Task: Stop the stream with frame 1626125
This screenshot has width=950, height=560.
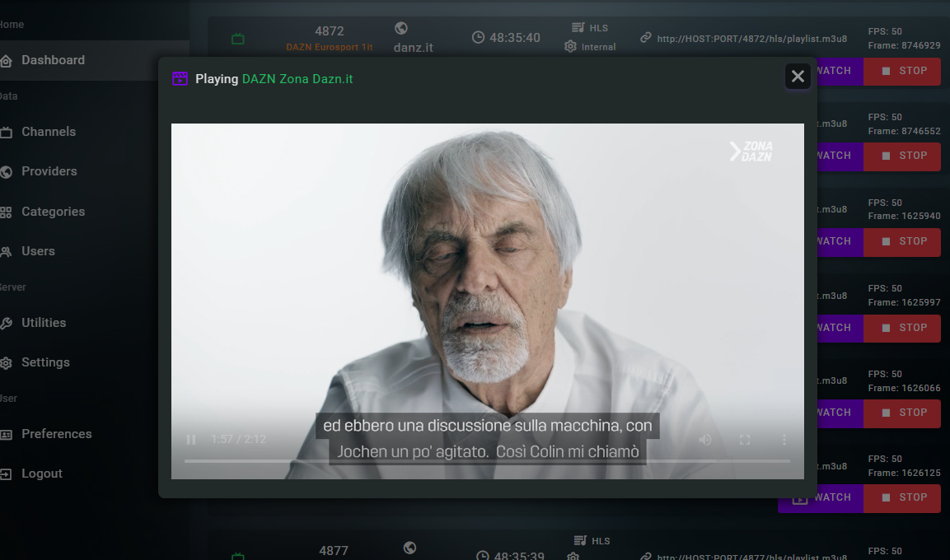Action: tap(902, 497)
